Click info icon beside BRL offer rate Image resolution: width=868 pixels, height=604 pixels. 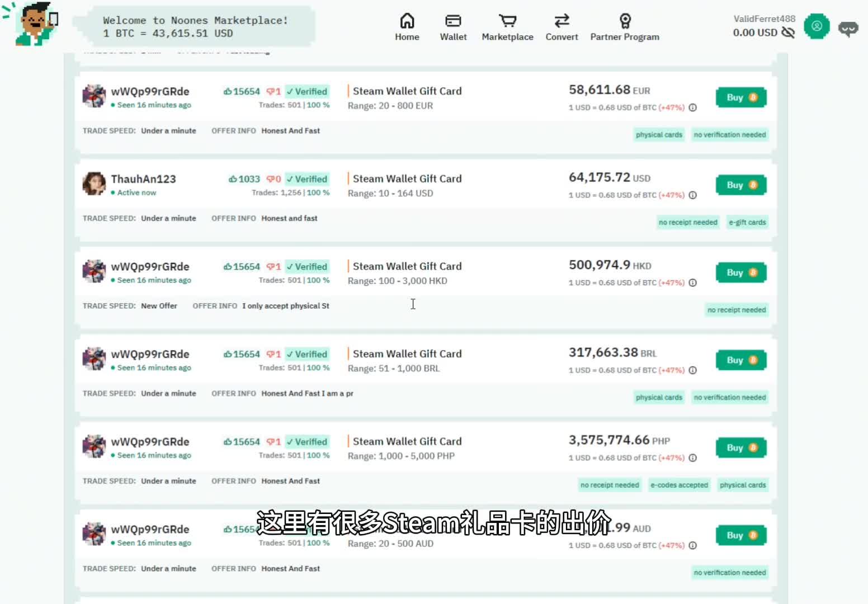(x=693, y=370)
